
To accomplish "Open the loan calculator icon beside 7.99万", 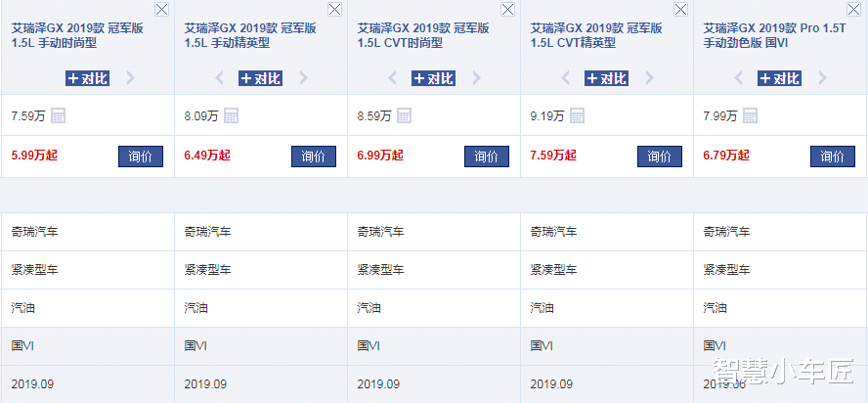I will (750, 115).
